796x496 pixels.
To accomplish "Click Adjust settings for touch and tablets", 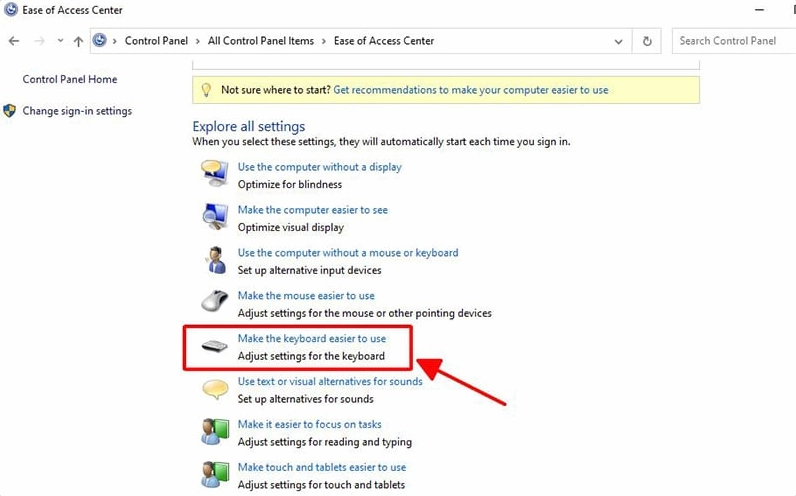I will click(321, 485).
